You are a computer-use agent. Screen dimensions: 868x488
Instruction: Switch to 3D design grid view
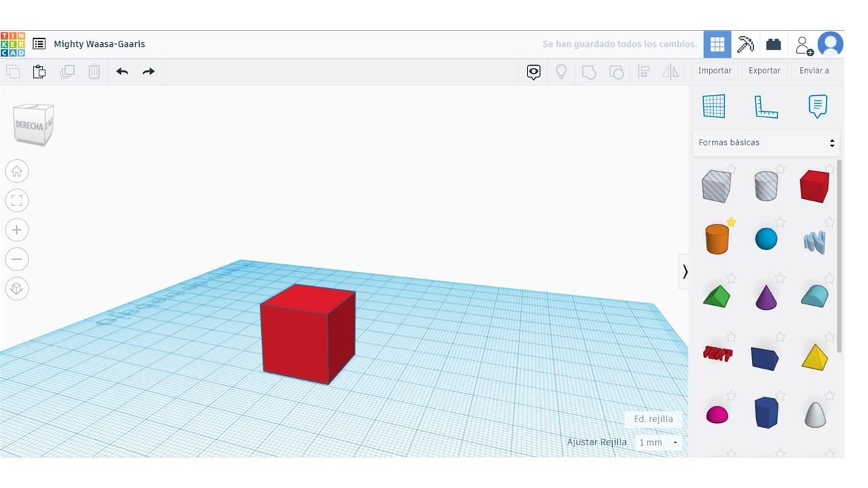point(717,45)
